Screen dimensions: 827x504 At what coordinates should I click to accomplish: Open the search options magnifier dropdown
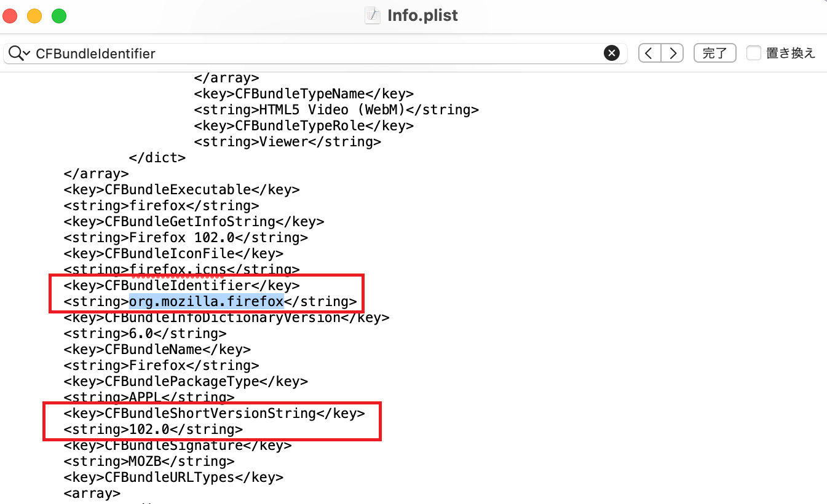(x=19, y=53)
